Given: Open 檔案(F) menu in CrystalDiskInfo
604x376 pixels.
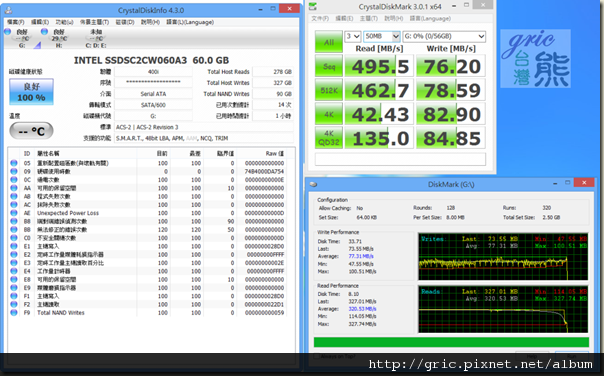Looking at the screenshot, I should coord(15,22).
